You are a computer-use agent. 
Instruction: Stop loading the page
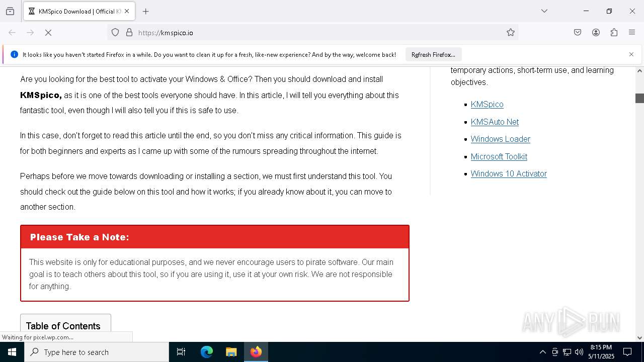(48, 33)
